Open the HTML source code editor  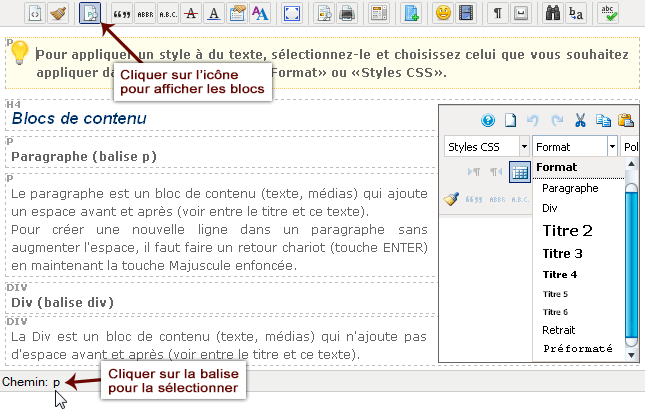point(35,13)
